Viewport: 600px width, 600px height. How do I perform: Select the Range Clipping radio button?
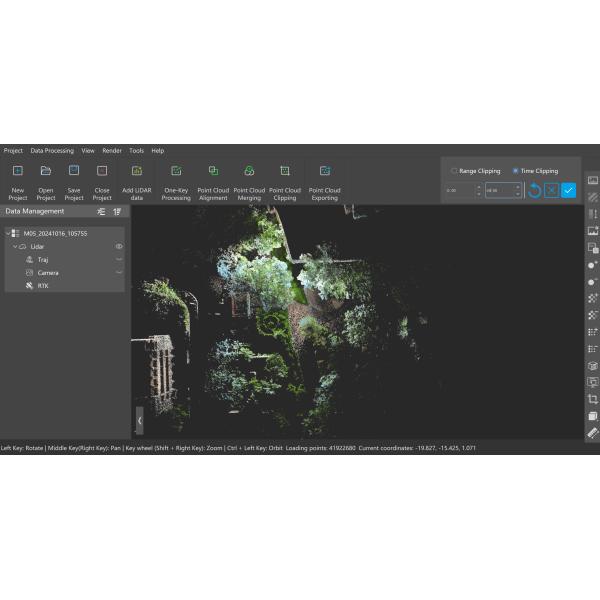pyautogui.click(x=454, y=171)
